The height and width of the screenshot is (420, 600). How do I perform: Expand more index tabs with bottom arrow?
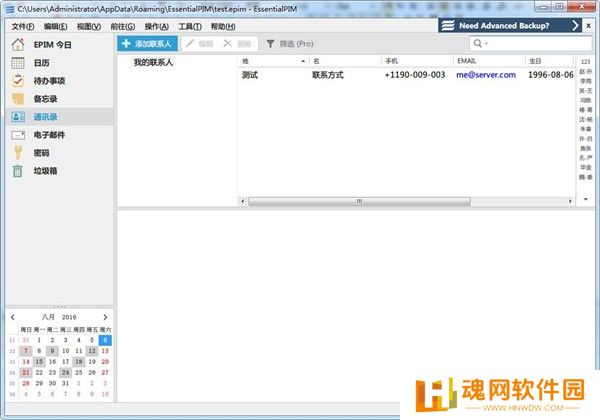(585, 199)
